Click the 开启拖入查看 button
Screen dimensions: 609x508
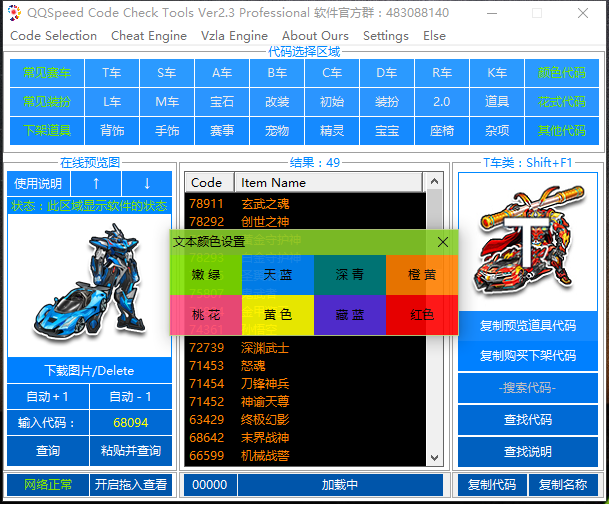click(131, 485)
